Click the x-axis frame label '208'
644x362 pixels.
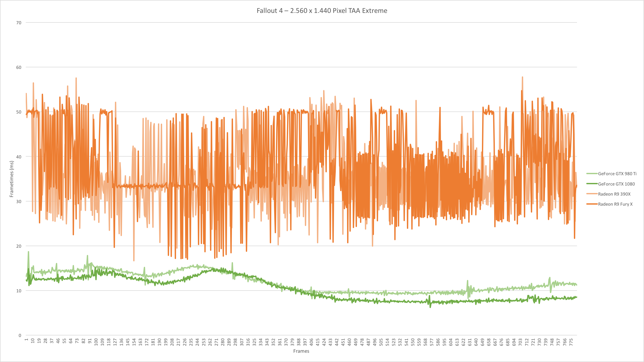point(172,342)
